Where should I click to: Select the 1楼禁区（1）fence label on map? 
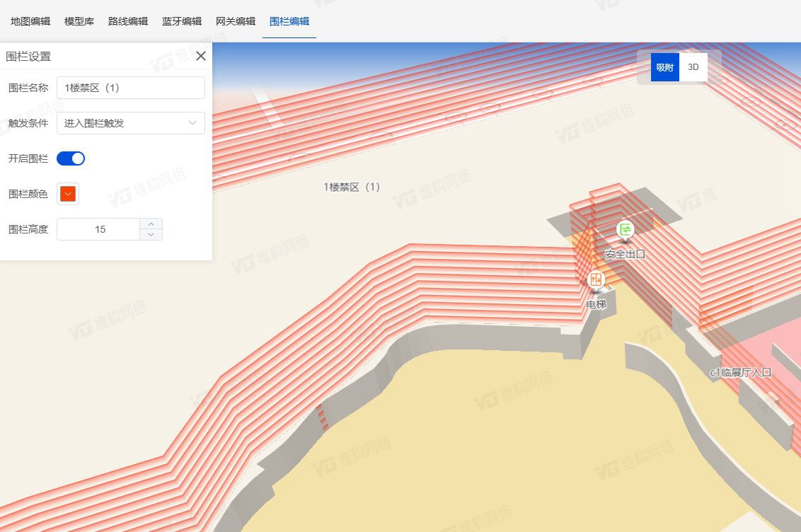click(352, 187)
